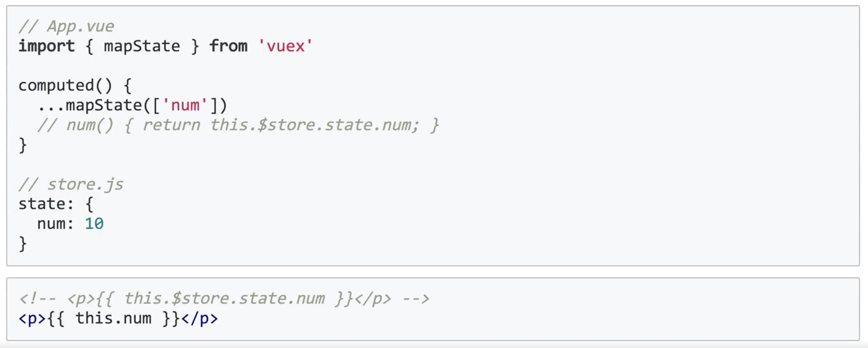868x348 pixels.
Task: Click the ...mapState spread call
Action: click(x=132, y=105)
